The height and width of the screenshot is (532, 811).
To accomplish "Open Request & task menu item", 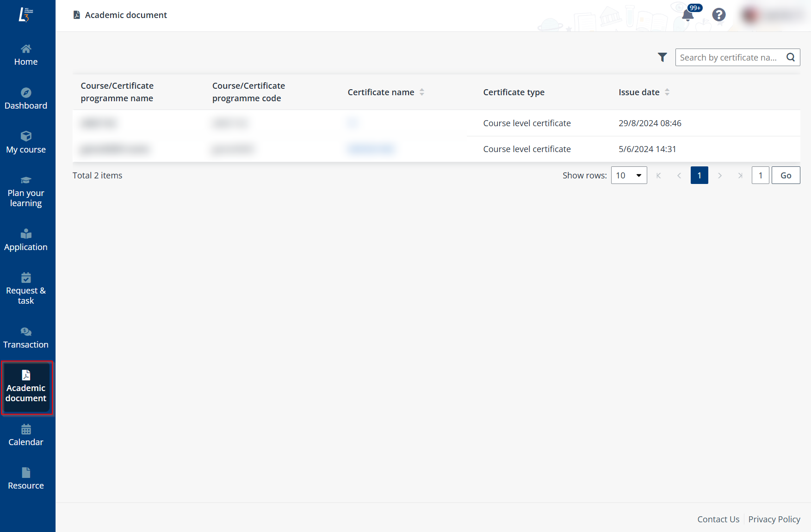I will tap(26, 289).
